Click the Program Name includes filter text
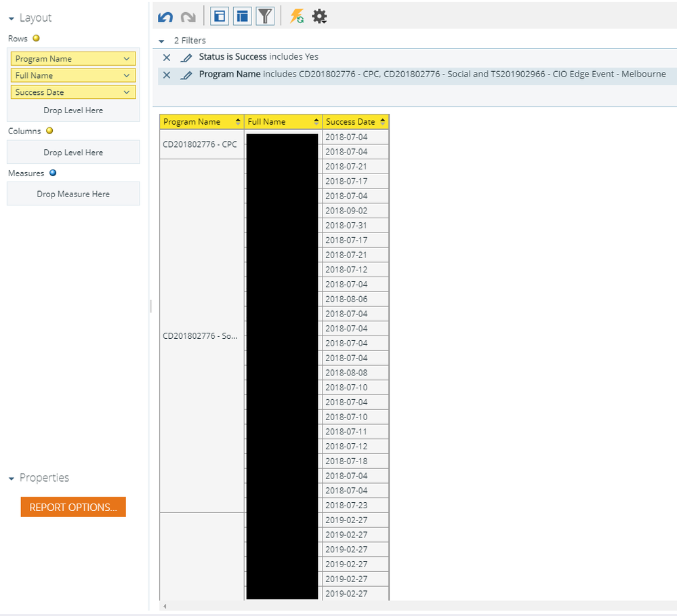 [x=432, y=75]
